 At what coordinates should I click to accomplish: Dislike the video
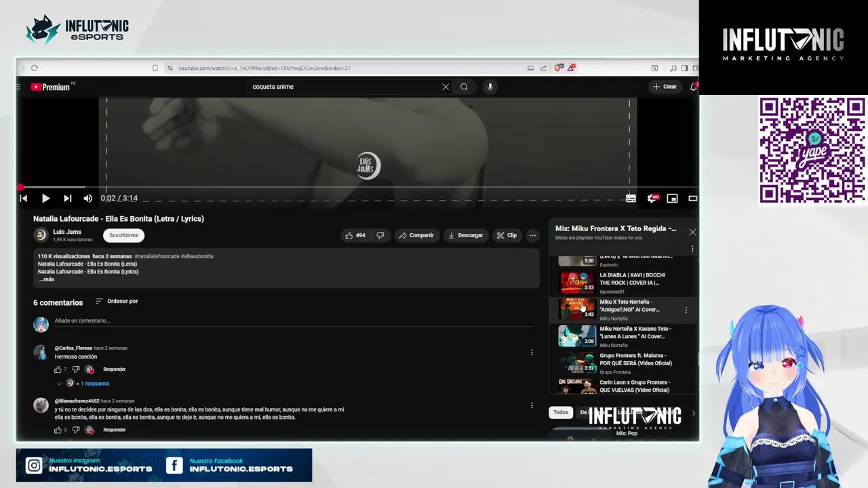(380, 235)
